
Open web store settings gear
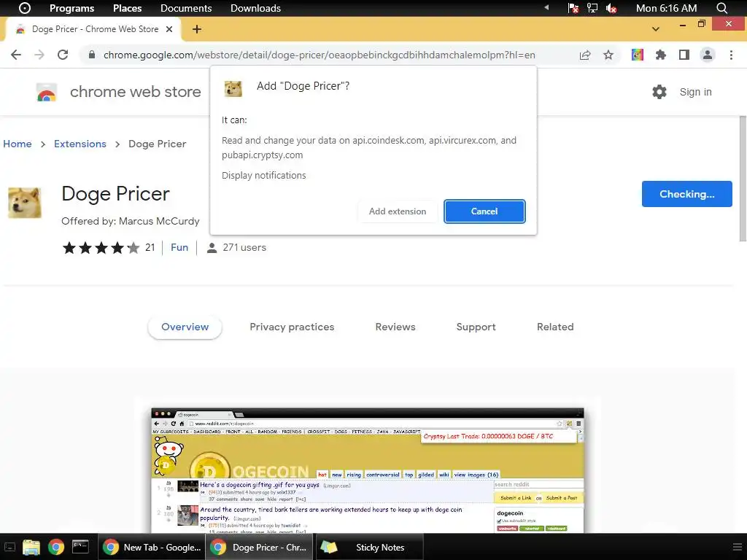(x=659, y=92)
